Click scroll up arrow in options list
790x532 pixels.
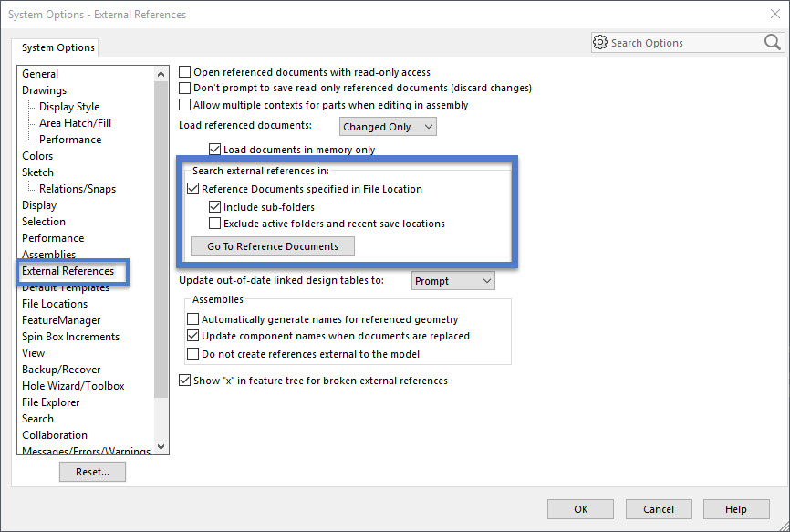(161, 74)
